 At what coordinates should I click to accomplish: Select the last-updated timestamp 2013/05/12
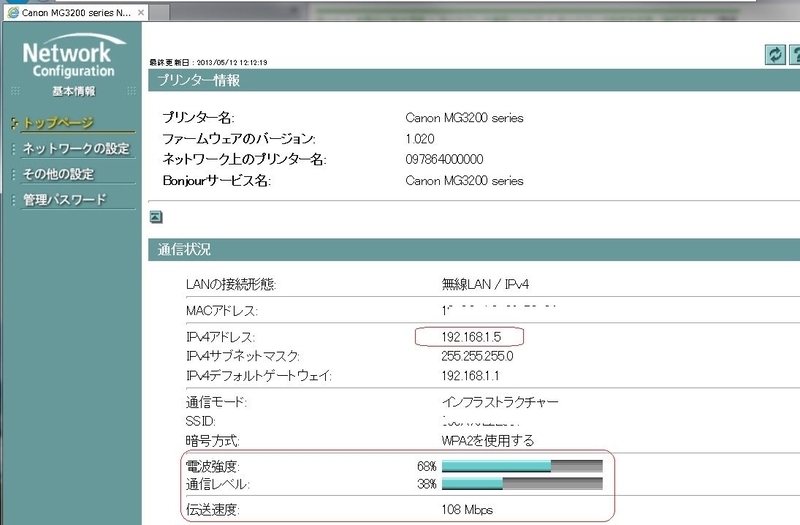(x=232, y=62)
